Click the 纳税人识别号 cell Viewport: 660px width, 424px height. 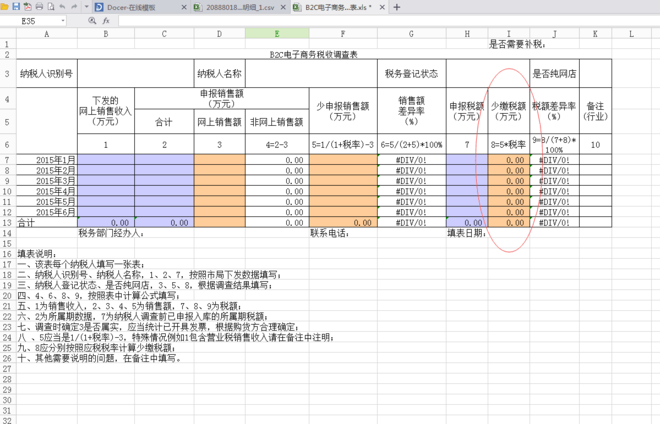pyautogui.click(x=47, y=73)
